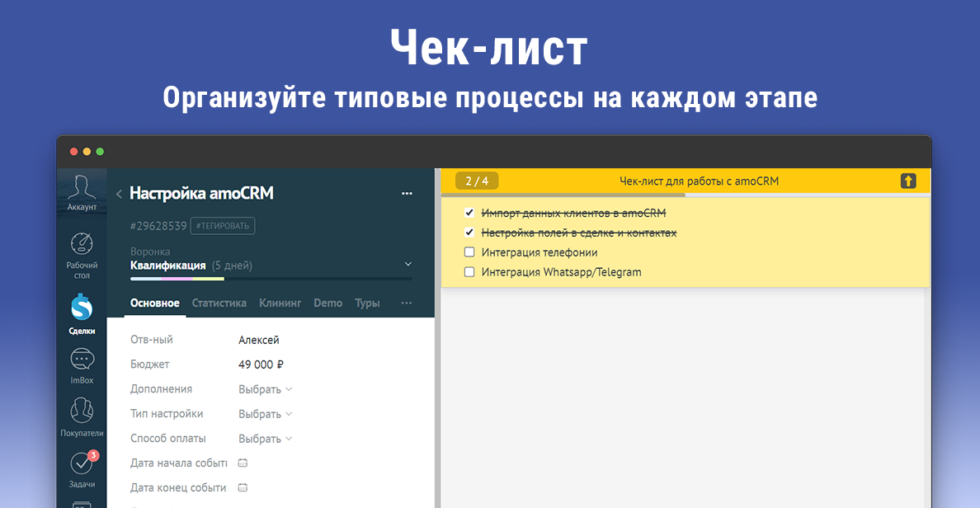This screenshot has width=980, height=508.
Task: Open the Способ оплаты Выбрать dropdown
Action: click(265, 439)
